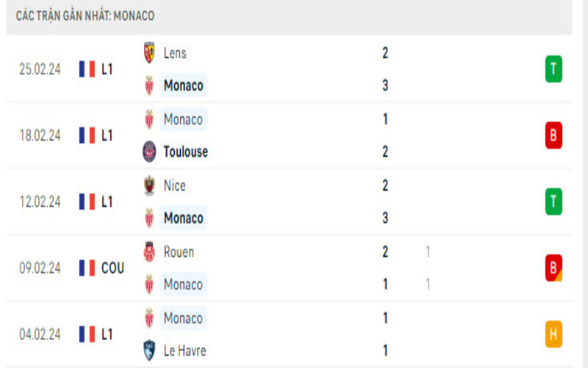Click French flag beside the COU match

click(x=87, y=268)
